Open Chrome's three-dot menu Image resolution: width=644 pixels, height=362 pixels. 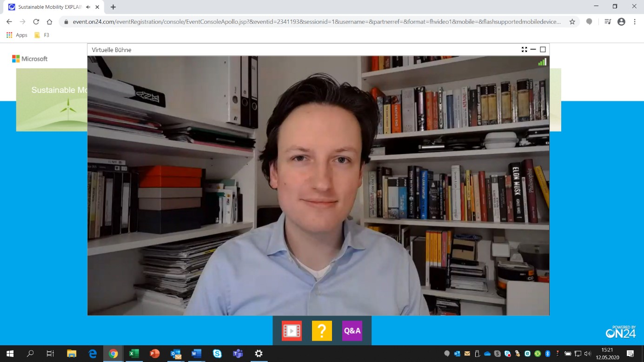pos(635,21)
